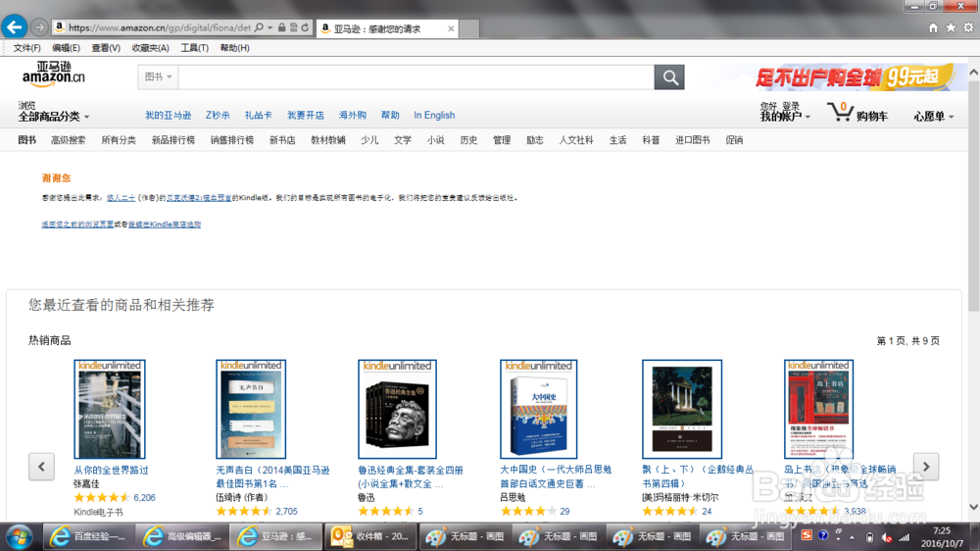This screenshot has width=980, height=551.
Task: Select the 高级搜索 books nav tab
Action: click(x=69, y=140)
